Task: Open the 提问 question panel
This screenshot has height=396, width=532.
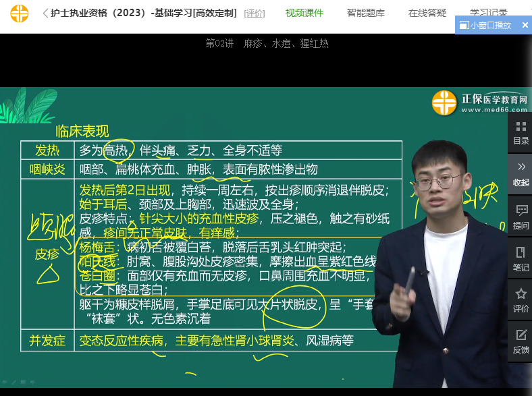Action: coord(521,216)
